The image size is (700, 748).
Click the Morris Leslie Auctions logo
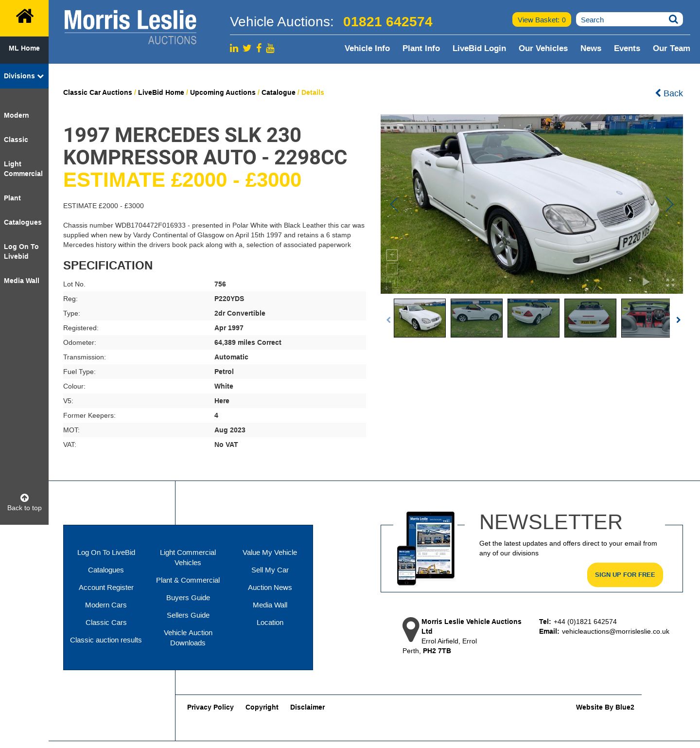tap(130, 27)
